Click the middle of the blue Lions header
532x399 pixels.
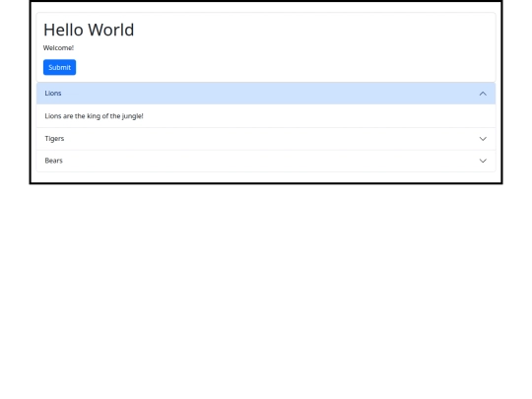point(266,94)
